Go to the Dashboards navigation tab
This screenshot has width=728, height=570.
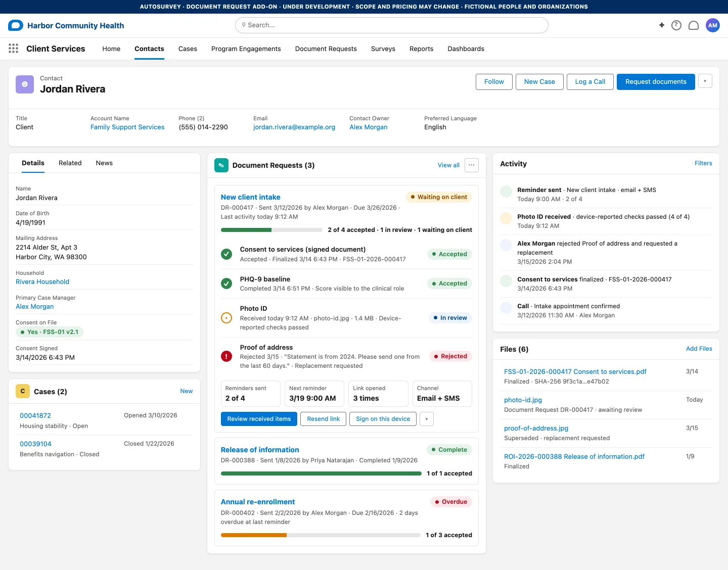point(466,49)
